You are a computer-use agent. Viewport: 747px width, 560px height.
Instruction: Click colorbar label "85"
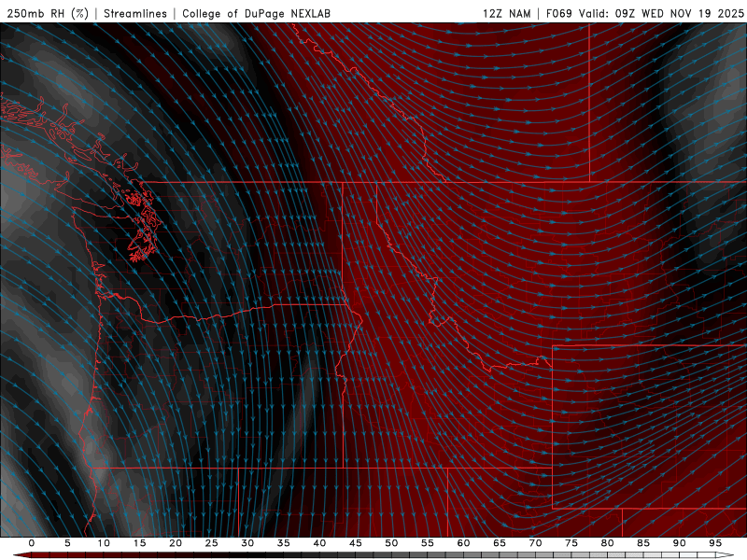point(643,543)
